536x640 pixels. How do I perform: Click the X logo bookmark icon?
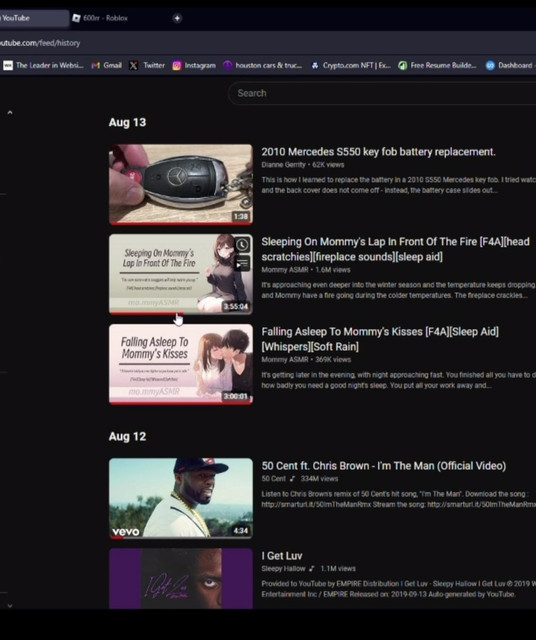coord(133,65)
